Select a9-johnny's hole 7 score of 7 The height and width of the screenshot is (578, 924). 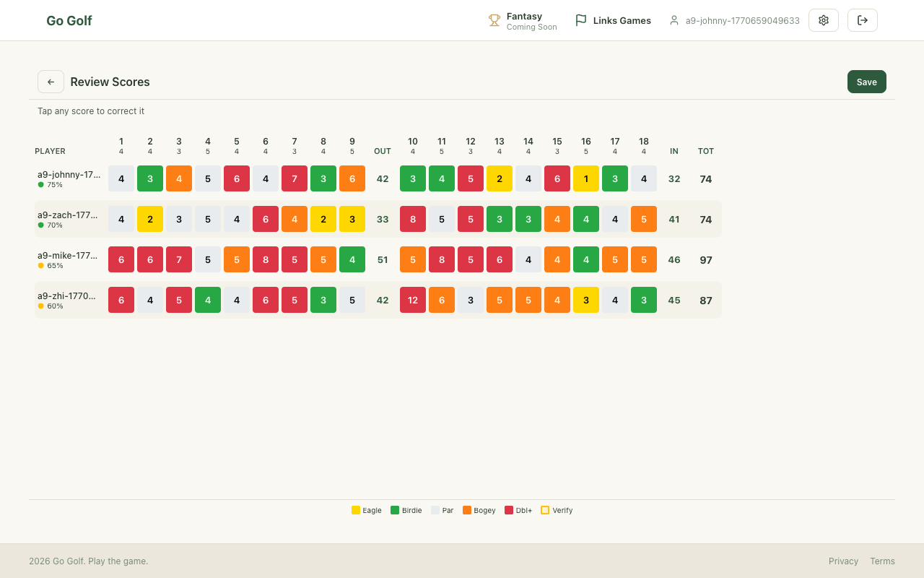pyautogui.click(x=295, y=178)
